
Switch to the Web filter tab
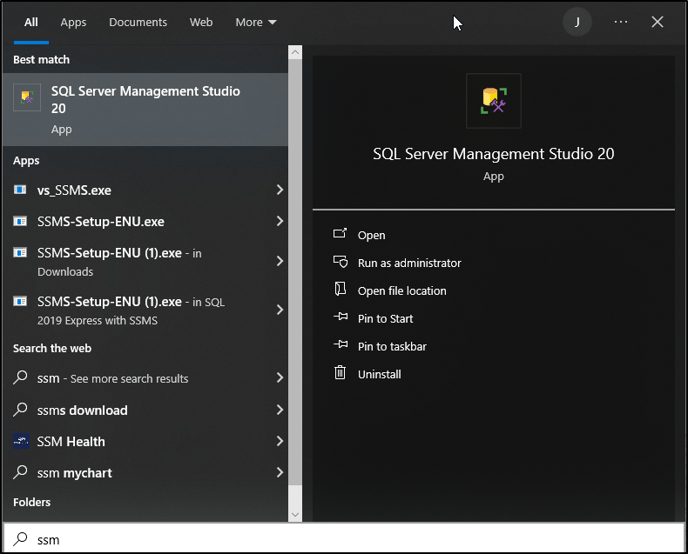pos(201,22)
